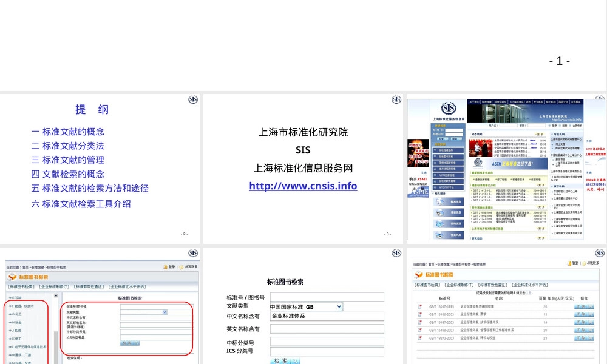Click the 登录 login icon above the classification tree slide
The height and width of the screenshot is (364, 607).
(165, 267)
